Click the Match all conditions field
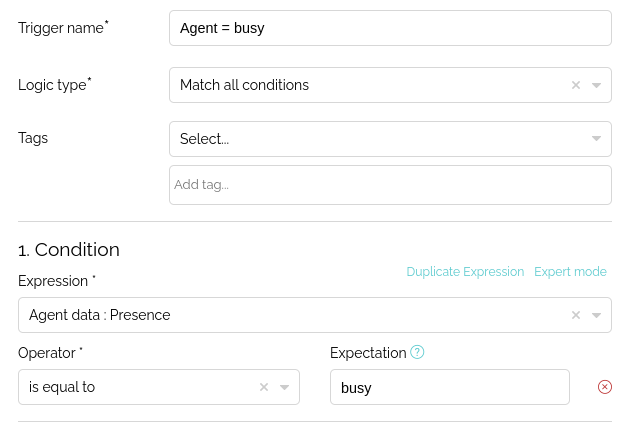Viewport: 624px width, 438px height. (x=390, y=85)
